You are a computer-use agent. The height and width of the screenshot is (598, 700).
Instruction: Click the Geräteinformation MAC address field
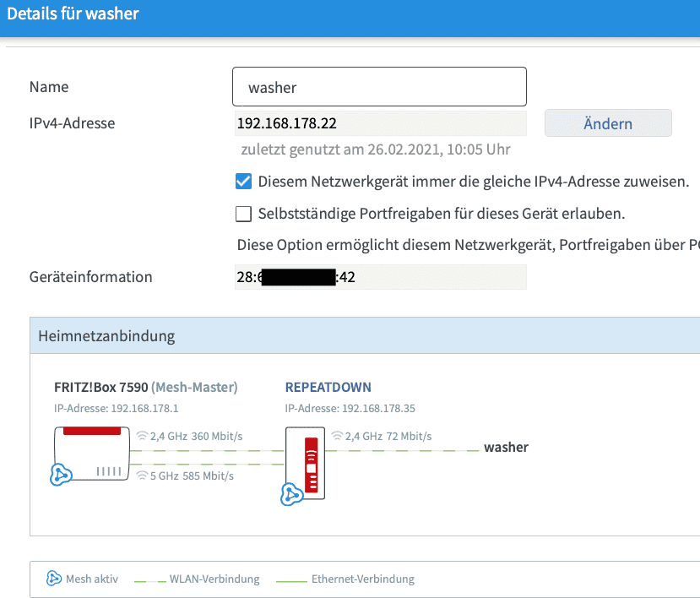pos(380,277)
